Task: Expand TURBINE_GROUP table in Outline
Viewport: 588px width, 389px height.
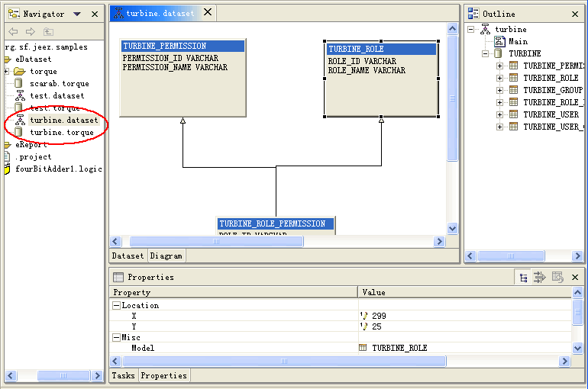Action: tap(499, 90)
